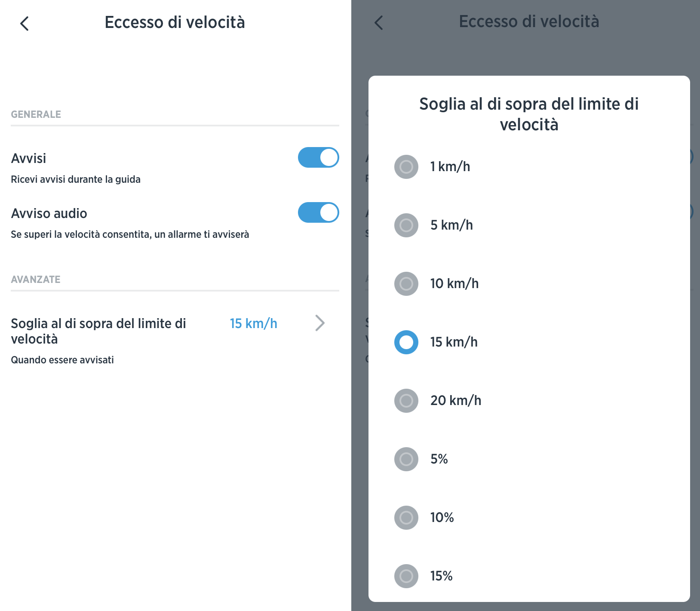
Task: Click the Avviso audio setting label
Action: point(49,213)
